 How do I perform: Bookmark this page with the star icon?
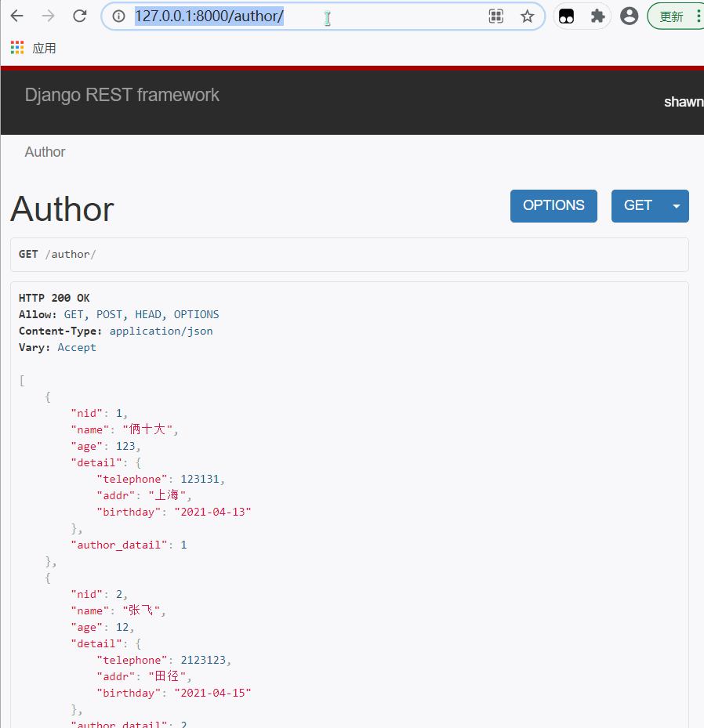527,16
